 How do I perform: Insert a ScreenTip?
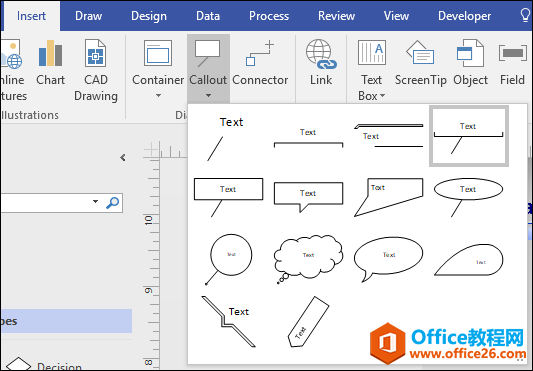[x=420, y=62]
